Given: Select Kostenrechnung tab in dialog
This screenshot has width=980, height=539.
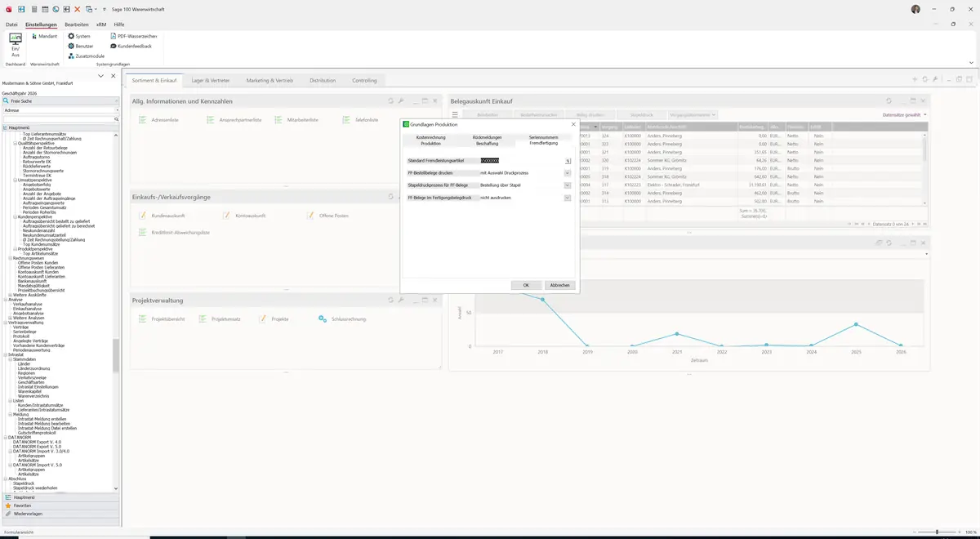Looking at the screenshot, I should pos(430,137).
